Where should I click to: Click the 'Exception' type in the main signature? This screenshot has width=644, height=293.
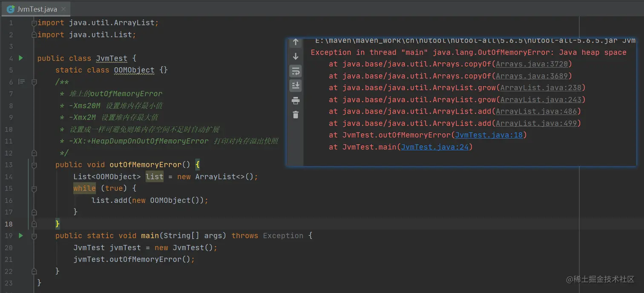pos(283,236)
